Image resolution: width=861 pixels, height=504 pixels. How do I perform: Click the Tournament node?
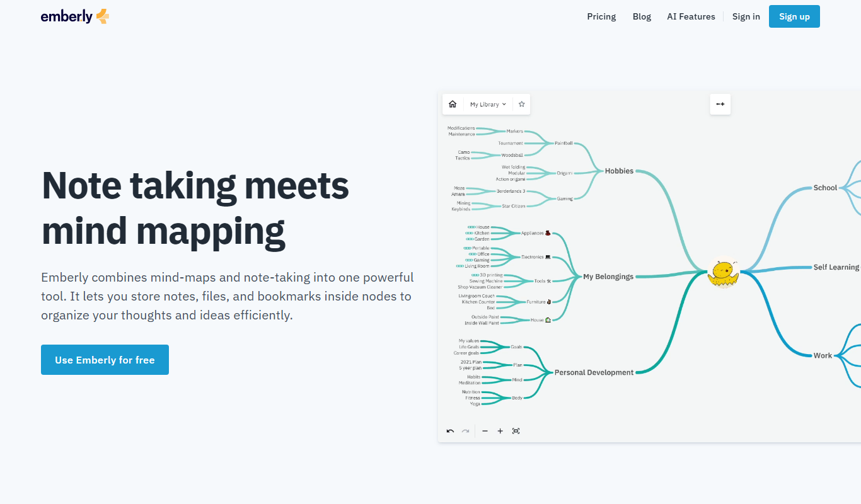coord(511,143)
